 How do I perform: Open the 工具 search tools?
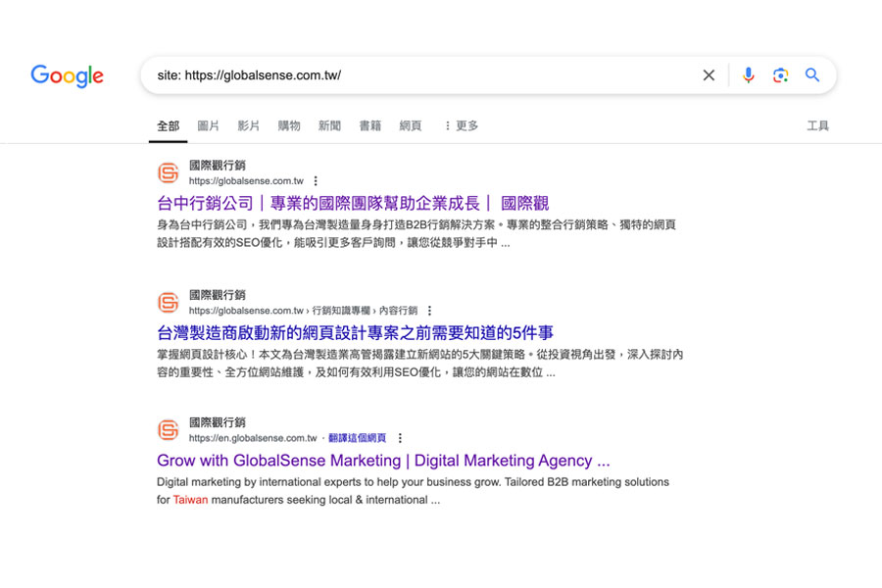(818, 126)
